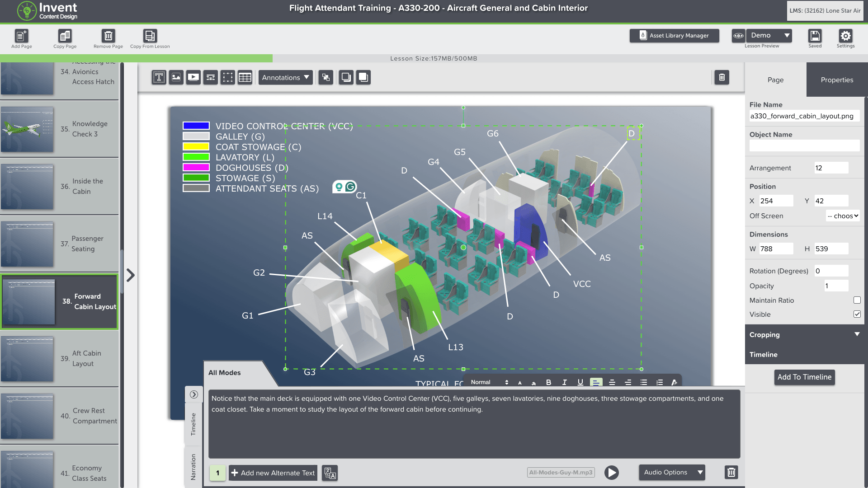Screen dimensions: 868x488
Task: Open the alternate text translate icon
Action: coord(330,473)
